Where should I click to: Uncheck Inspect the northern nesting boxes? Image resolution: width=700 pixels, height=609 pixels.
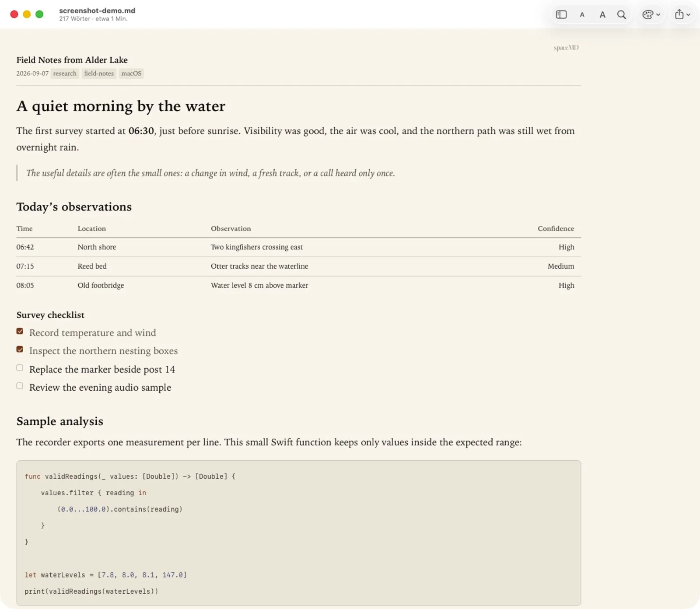pos(20,349)
